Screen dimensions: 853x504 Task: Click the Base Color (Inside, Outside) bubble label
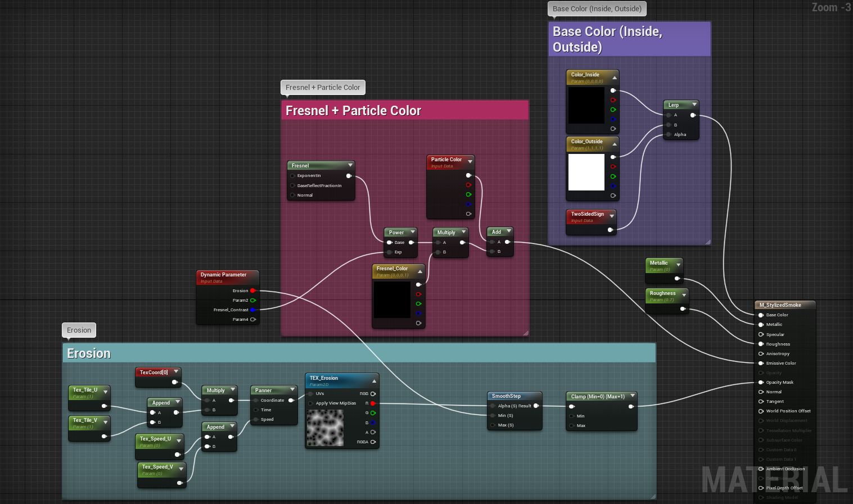tap(597, 9)
